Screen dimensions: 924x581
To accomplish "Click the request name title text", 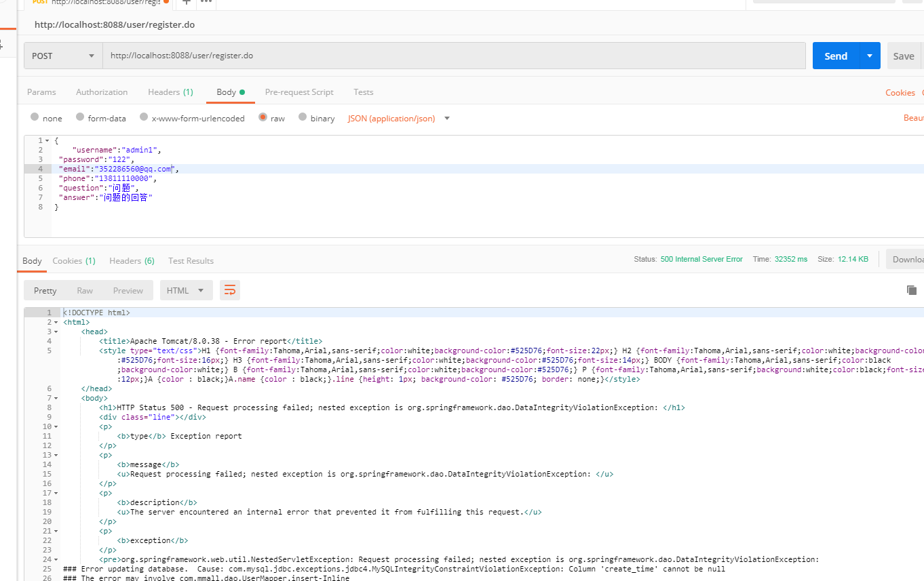I will point(115,24).
